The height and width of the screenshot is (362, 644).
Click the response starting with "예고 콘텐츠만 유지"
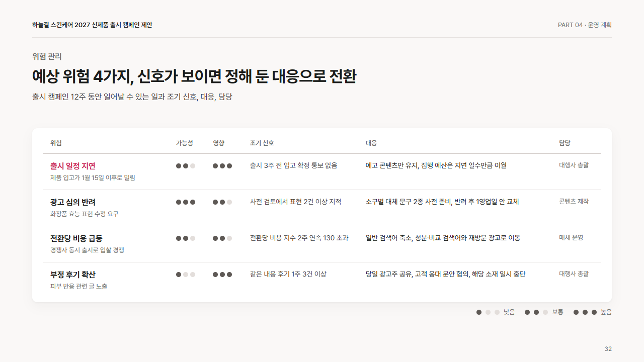(x=436, y=165)
